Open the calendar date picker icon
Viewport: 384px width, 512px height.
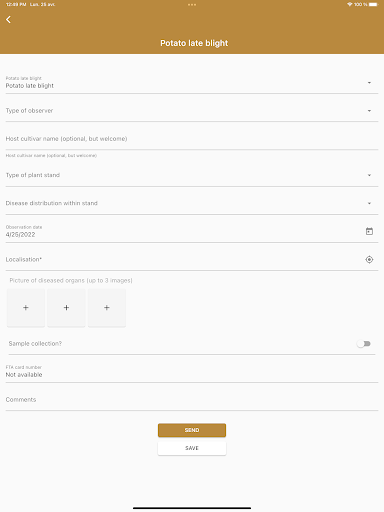[x=369, y=231]
